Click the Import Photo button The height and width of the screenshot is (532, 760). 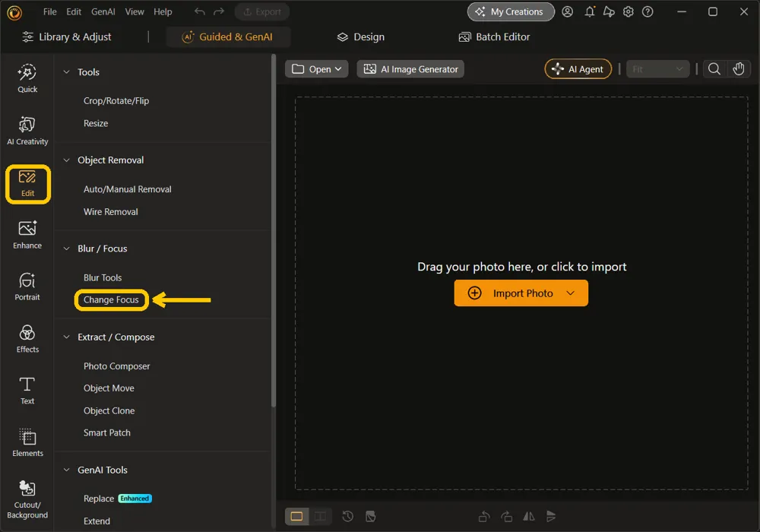pos(521,293)
